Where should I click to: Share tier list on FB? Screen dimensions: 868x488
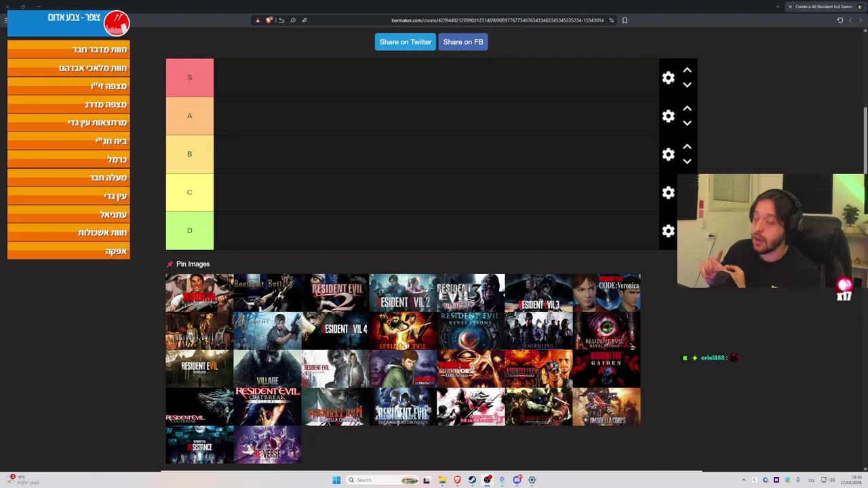pos(463,42)
